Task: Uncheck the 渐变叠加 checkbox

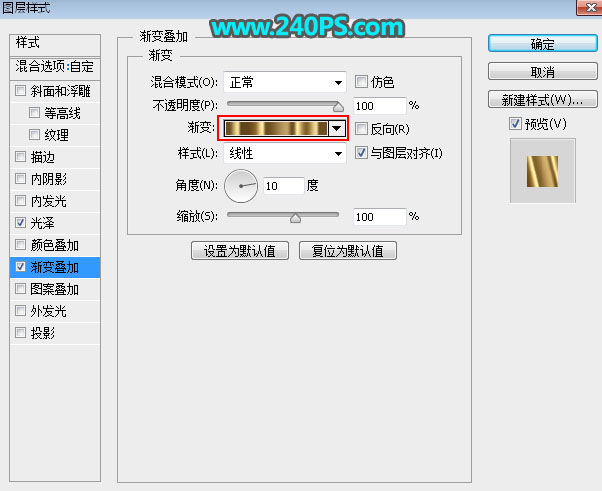Action: (20, 267)
